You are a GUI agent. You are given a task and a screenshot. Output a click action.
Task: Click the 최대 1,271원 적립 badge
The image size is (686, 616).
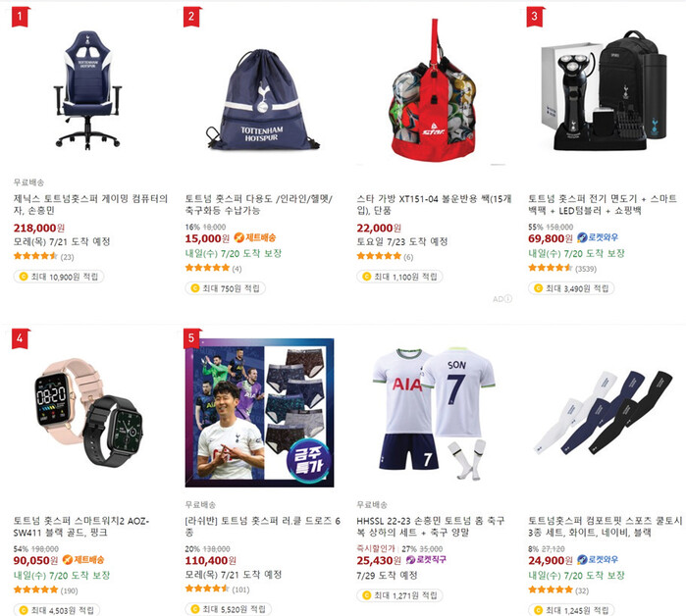(399, 595)
